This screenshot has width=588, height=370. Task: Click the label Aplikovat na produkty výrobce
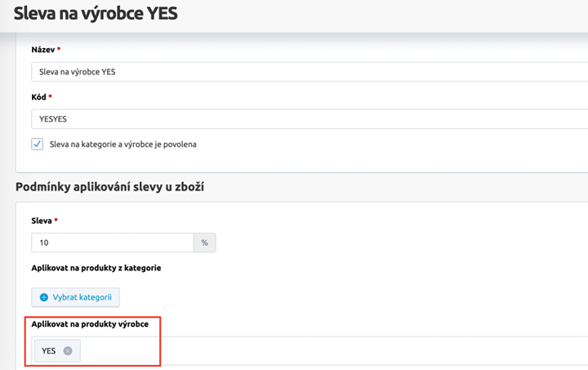[90, 324]
